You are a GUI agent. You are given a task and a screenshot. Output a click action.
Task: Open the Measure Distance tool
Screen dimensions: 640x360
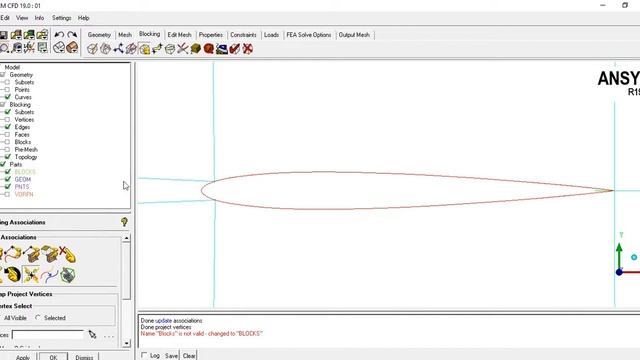17,48
